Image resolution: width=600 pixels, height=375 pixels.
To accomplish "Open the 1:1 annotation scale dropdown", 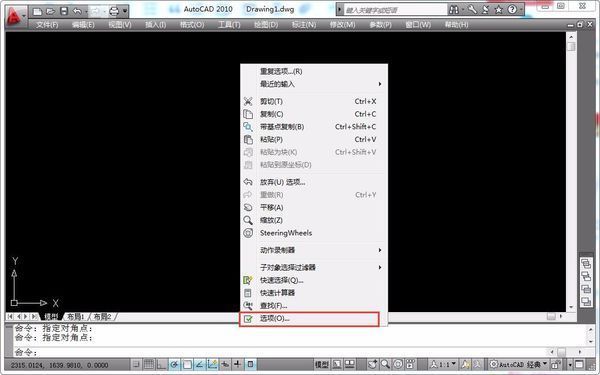I will tap(443, 365).
